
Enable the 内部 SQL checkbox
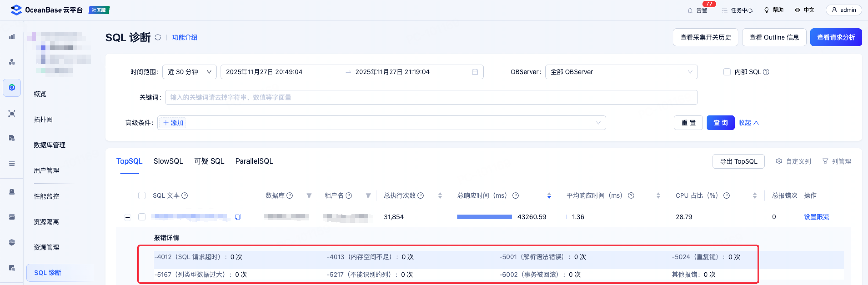coord(727,72)
